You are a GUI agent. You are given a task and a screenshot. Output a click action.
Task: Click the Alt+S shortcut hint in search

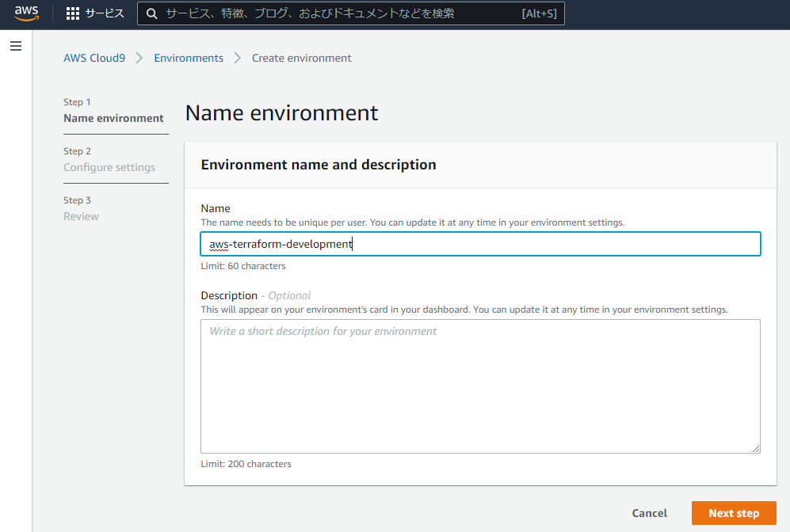click(x=539, y=13)
